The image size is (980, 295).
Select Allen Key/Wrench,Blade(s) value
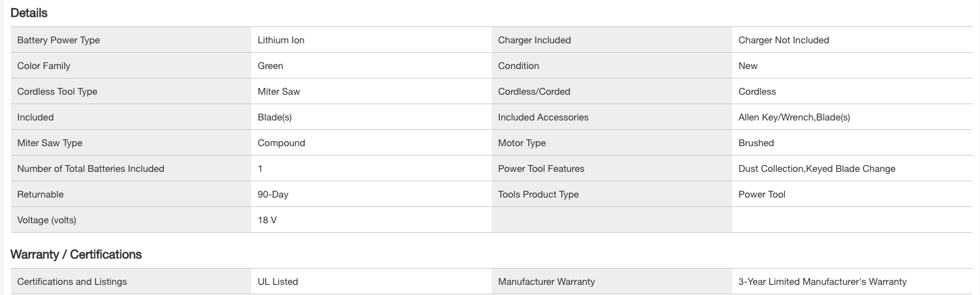click(x=794, y=117)
